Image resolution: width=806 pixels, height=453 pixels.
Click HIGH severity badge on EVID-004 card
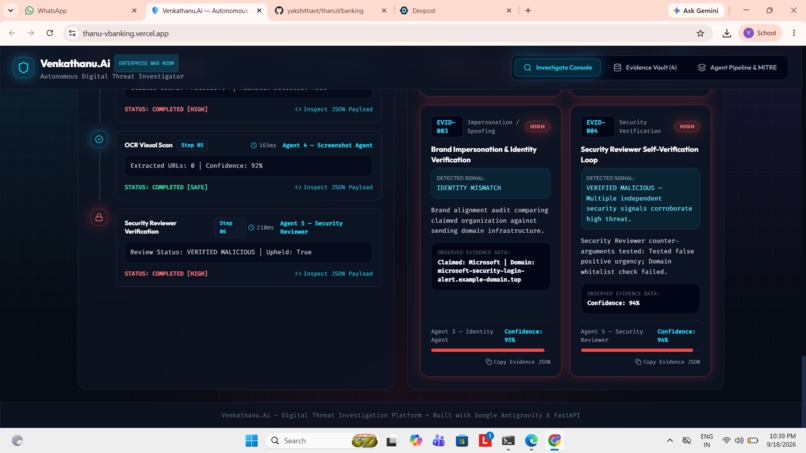(x=687, y=126)
